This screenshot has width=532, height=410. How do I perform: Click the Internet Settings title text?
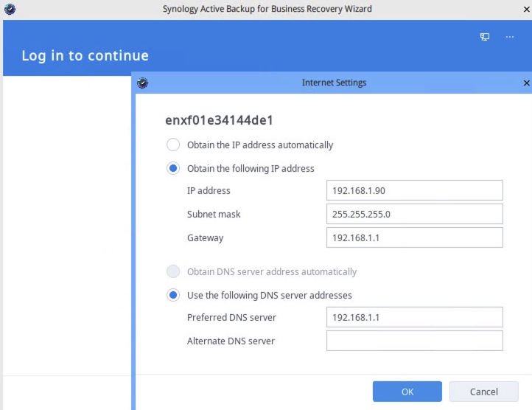[x=335, y=83]
